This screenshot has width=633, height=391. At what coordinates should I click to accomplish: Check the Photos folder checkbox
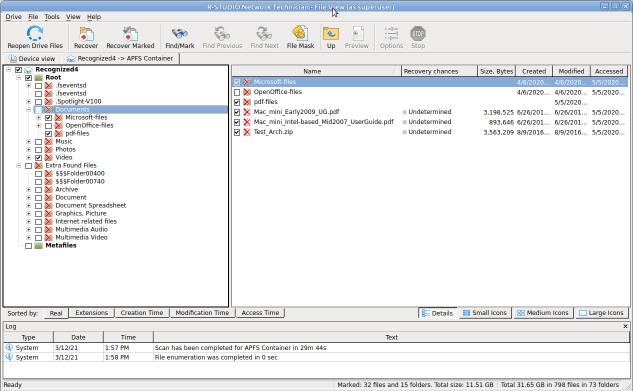(38, 150)
